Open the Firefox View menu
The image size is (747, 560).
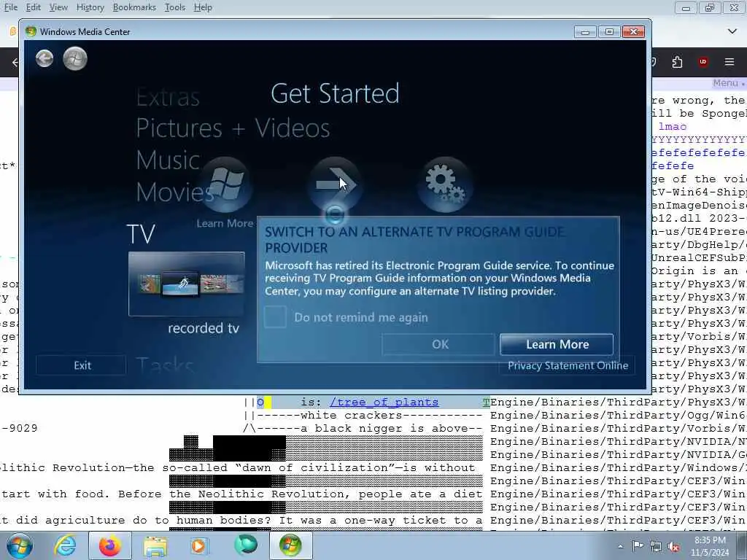click(x=58, y=7)
